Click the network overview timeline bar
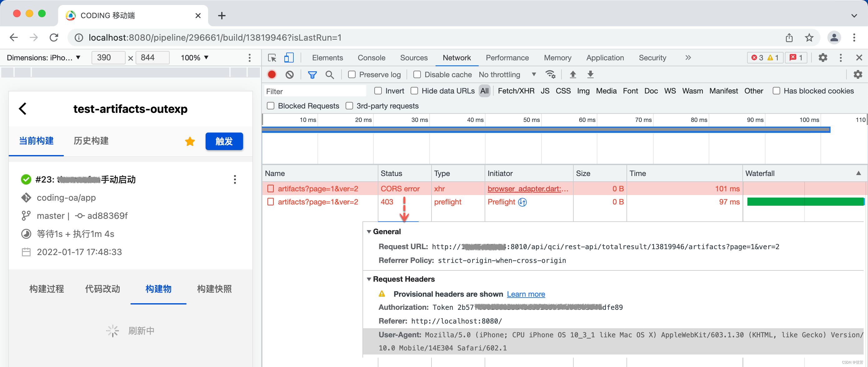 [x=546, y=130]
